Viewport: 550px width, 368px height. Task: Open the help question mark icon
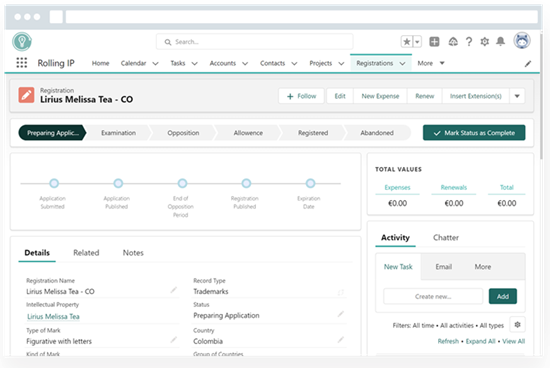(469, 42)
